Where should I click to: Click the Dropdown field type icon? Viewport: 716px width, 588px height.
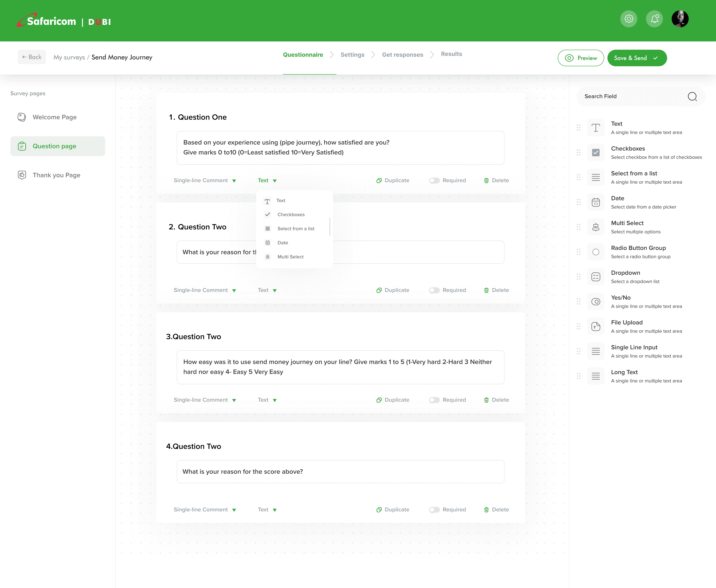[x=595, y=277]
